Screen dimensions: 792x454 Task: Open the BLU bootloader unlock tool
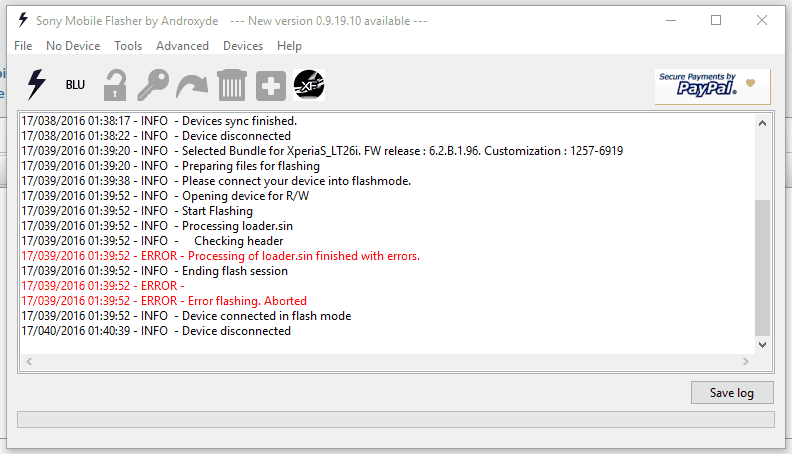75,85
